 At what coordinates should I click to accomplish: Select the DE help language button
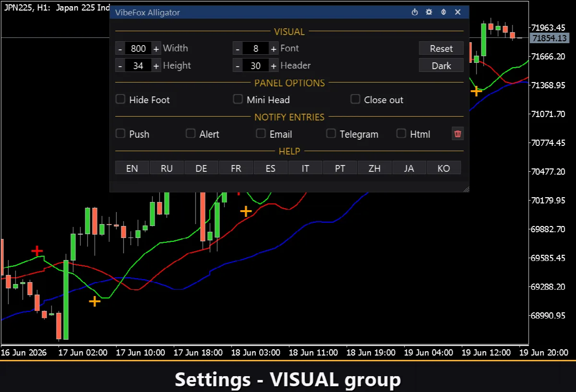pos(202,168)
